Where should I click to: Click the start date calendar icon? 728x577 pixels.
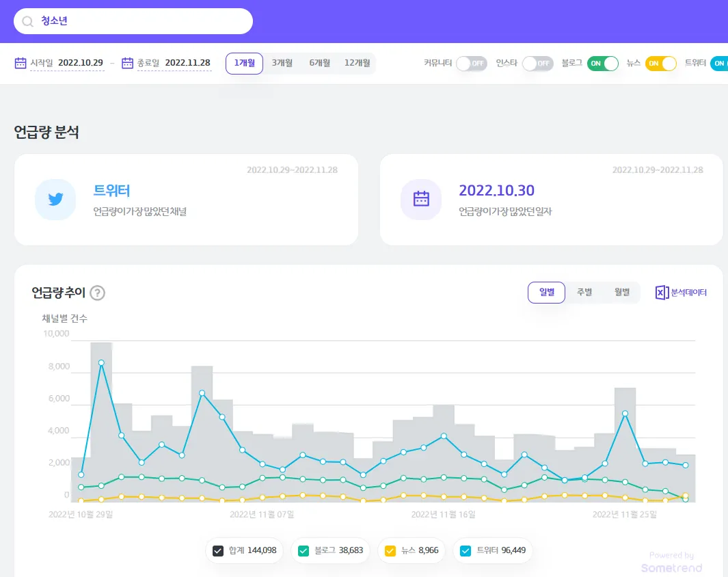(x=21, y=63)
